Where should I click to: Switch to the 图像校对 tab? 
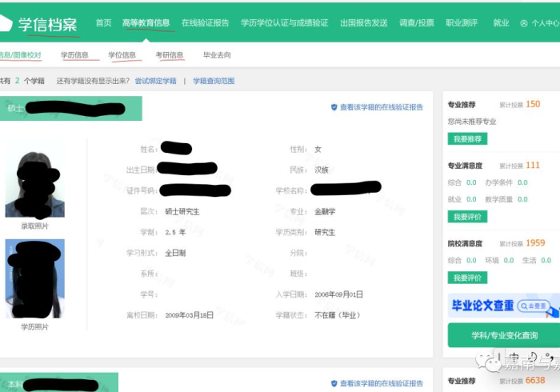21,55
